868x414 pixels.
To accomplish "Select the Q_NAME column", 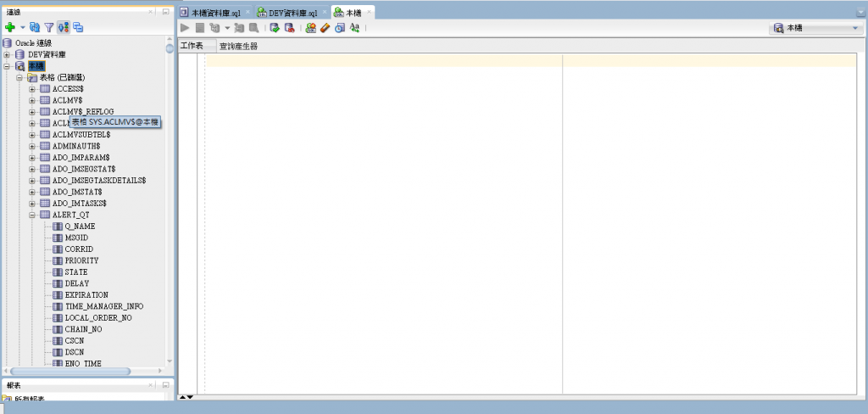I will tap(80, 227).
